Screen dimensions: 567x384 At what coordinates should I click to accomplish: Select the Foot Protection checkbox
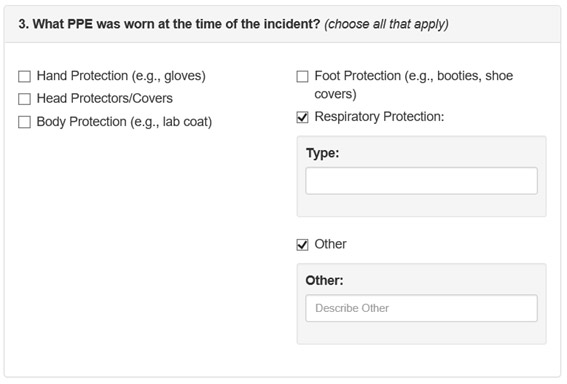tap(302, 76)
